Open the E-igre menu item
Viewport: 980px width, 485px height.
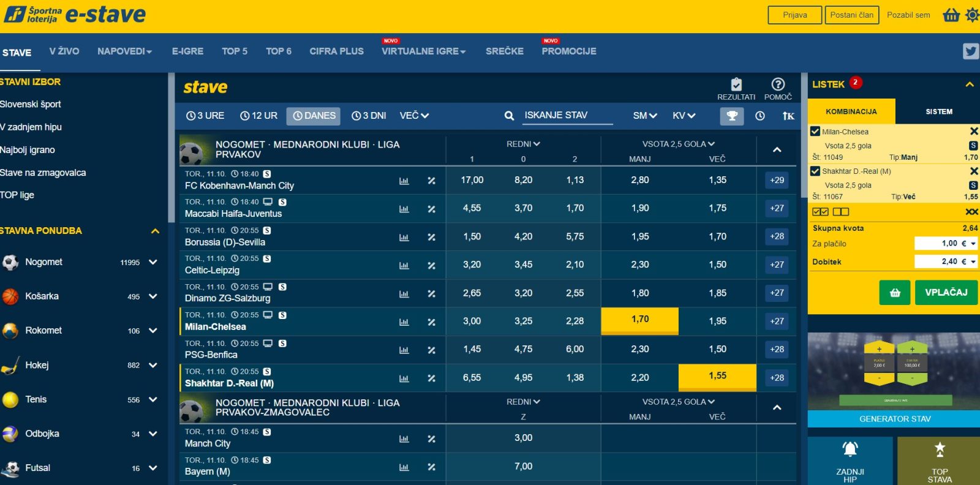[x=187, y=51]
